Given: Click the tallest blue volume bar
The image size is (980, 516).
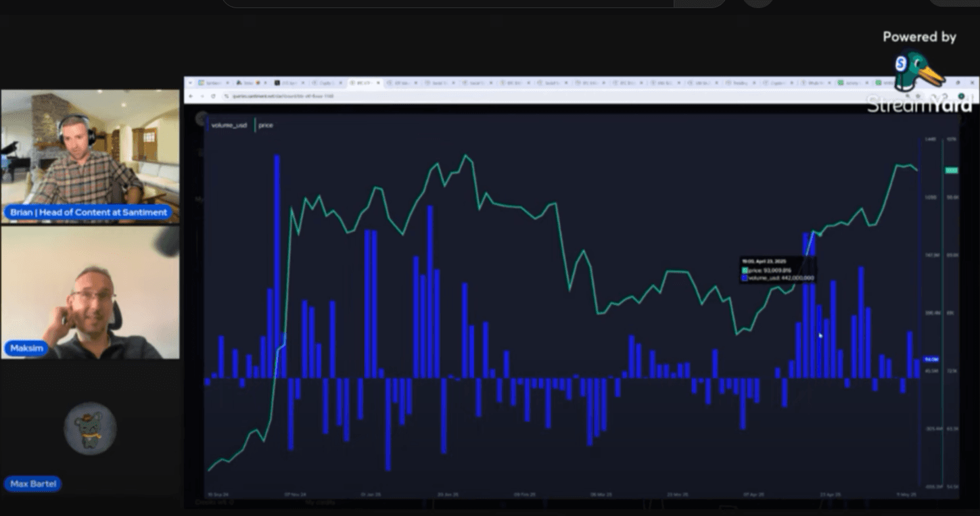Looking at the screenshot, I should [277, 265].
